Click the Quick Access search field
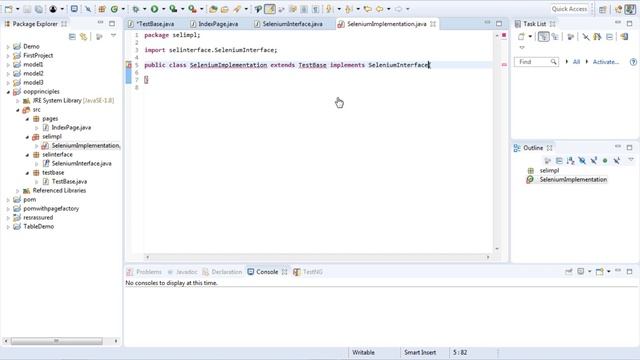640x360 pixels. coord(569,9)
